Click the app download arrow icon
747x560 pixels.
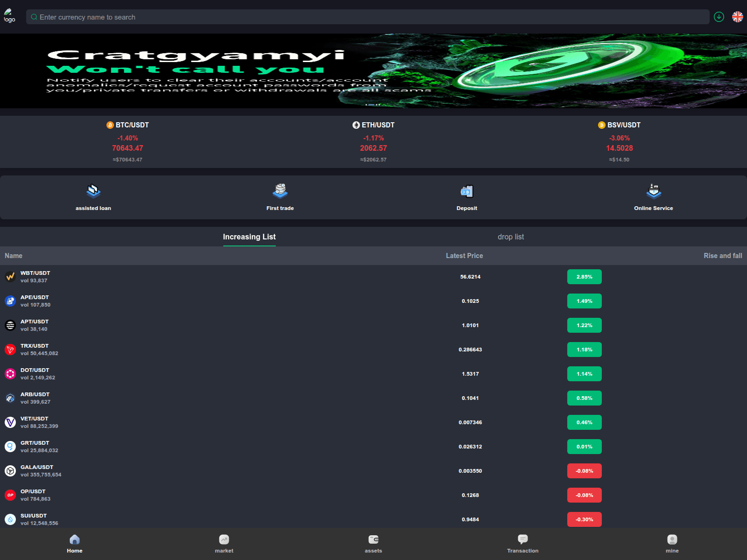click(x=719, y=17)
